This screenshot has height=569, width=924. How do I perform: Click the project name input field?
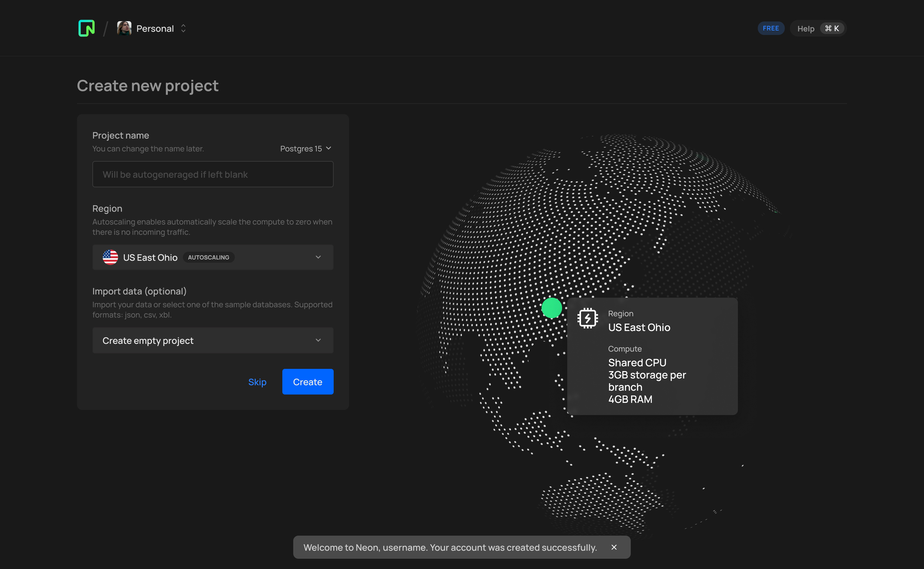coord(213,174)
